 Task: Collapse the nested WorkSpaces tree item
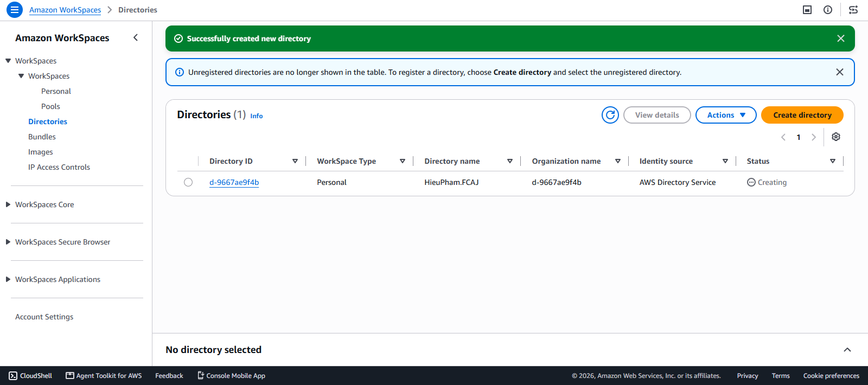(x=21, y=76)
